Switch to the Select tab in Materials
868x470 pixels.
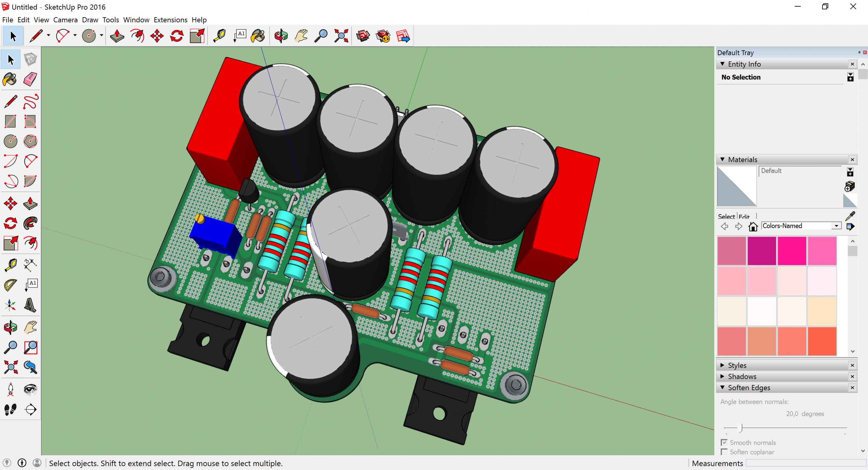coord(726,217)
